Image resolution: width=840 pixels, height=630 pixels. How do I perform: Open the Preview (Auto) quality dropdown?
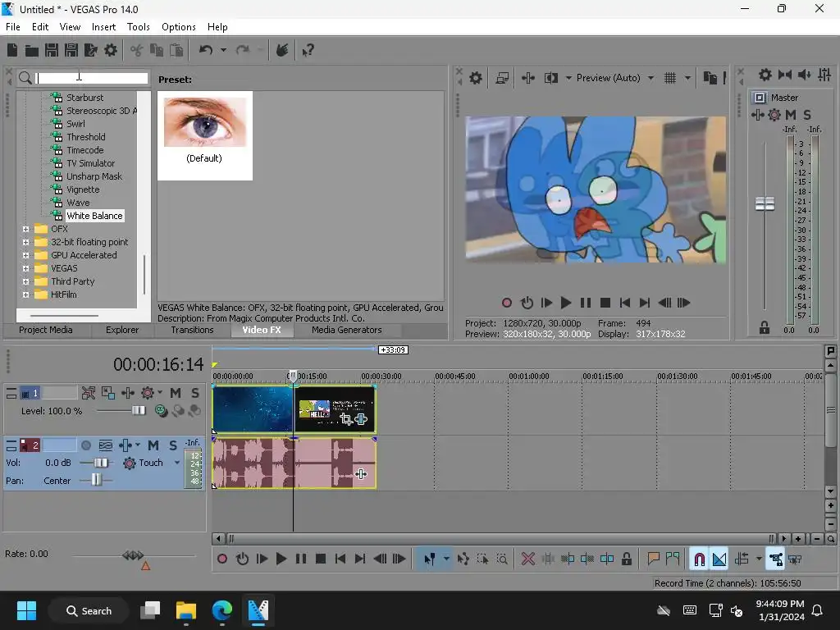(651, 78)
